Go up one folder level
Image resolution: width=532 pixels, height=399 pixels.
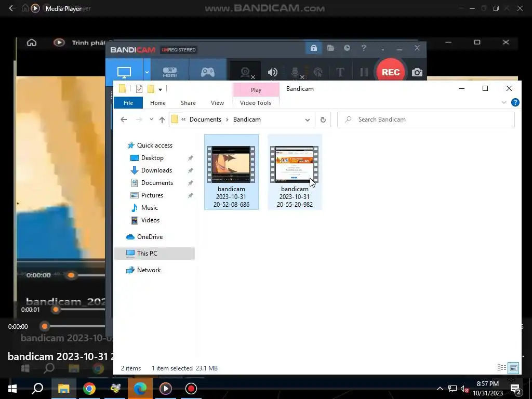(162, 119)
